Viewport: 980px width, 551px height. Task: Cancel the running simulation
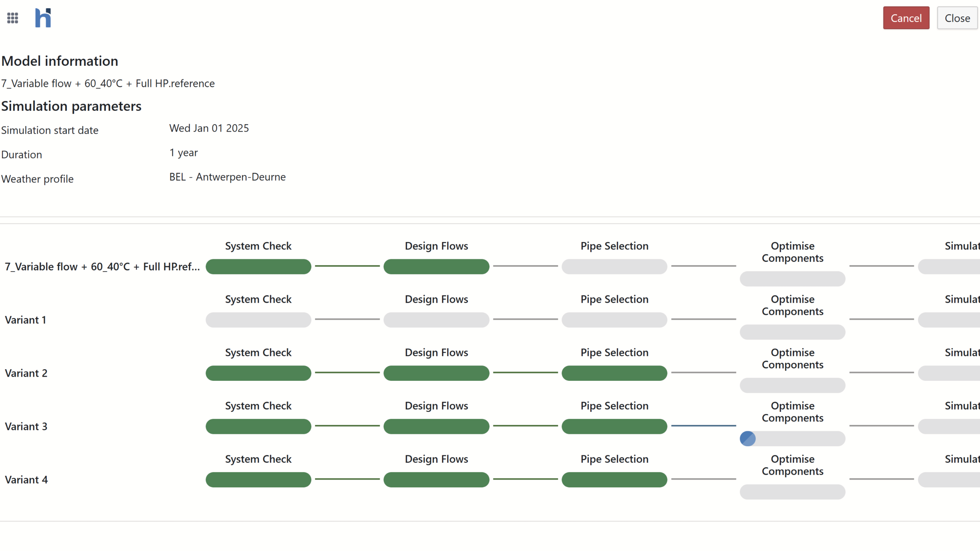906,18
